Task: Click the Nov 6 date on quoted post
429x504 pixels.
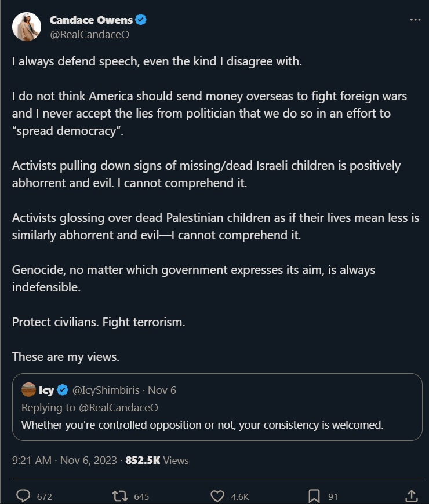Action: 162,390
